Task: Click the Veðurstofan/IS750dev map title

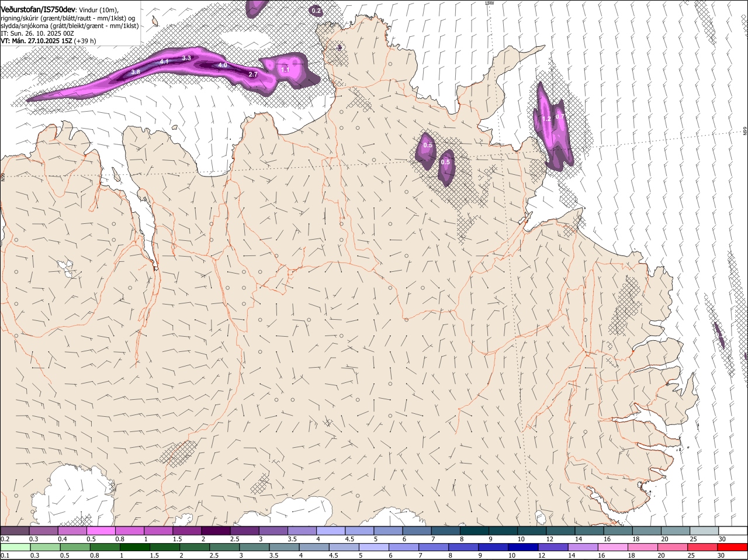Action: click(x=38, y=9)
